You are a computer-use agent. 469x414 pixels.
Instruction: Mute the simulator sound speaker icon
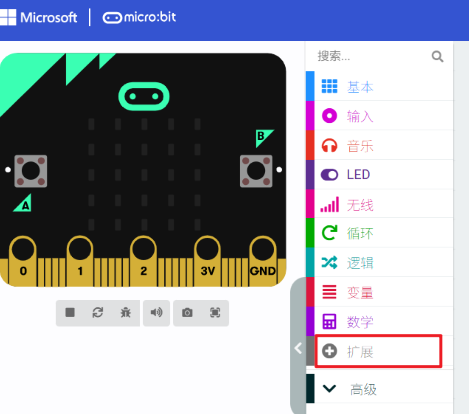(156, 313)
